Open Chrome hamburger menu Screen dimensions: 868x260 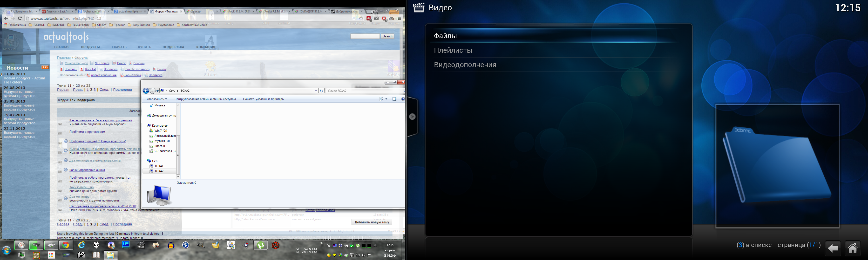click(x=399, y=19)
